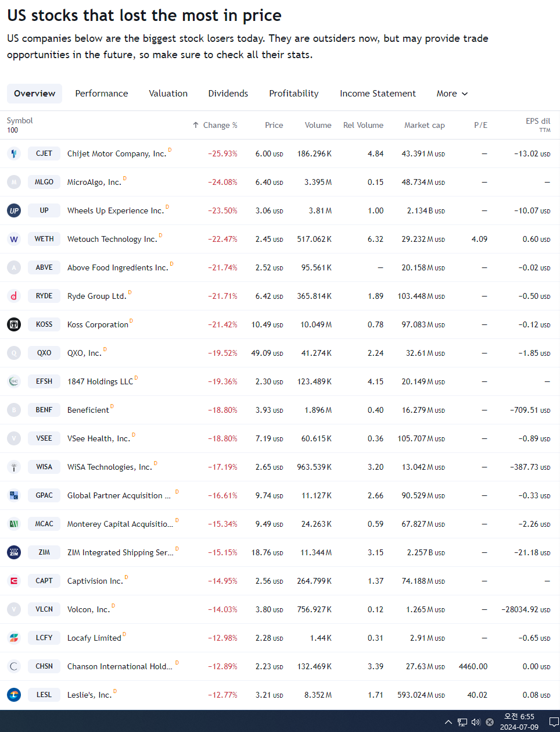Click the Chijet Motor Company logo icon
560x732 pixels.
pyautogui.click(x=14, y=153)
